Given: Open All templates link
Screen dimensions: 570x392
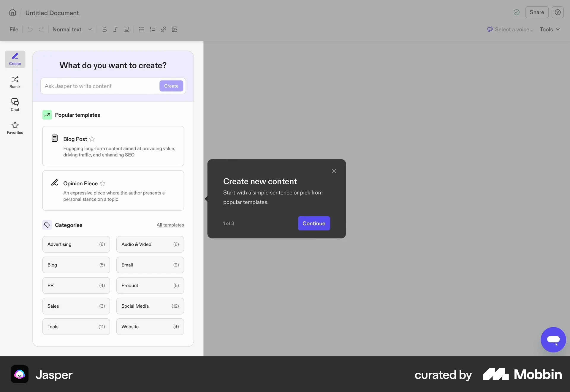Looking at the screenshot, I should tap(170, 225).
